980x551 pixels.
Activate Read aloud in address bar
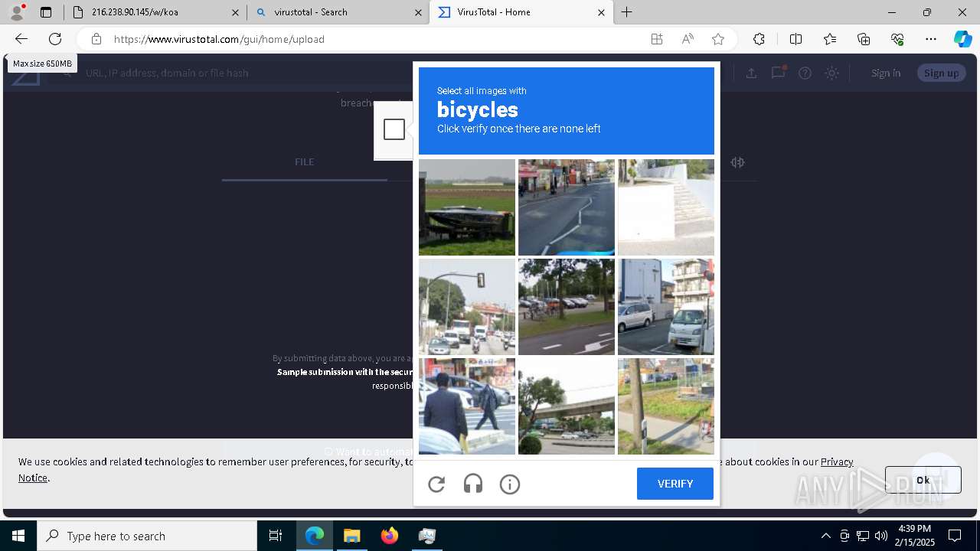[x=688, y=39]
